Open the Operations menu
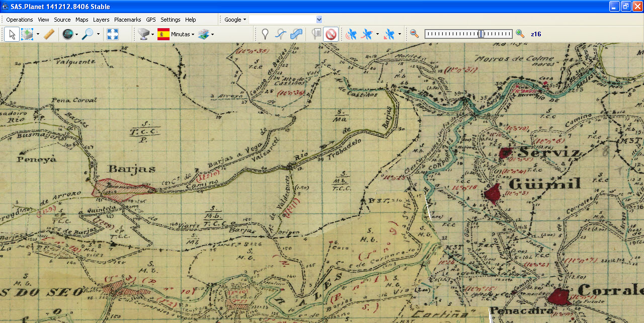 click(20, 20)
